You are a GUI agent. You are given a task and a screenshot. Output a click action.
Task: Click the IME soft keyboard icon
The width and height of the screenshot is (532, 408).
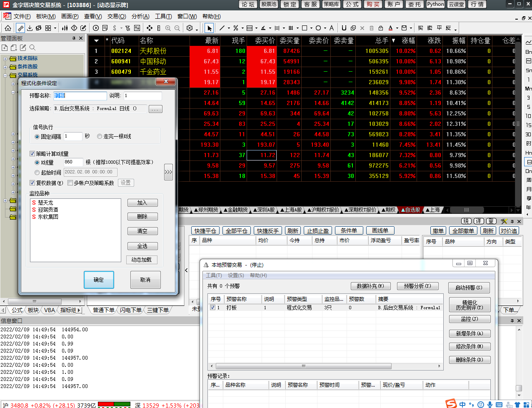point(499,404)
